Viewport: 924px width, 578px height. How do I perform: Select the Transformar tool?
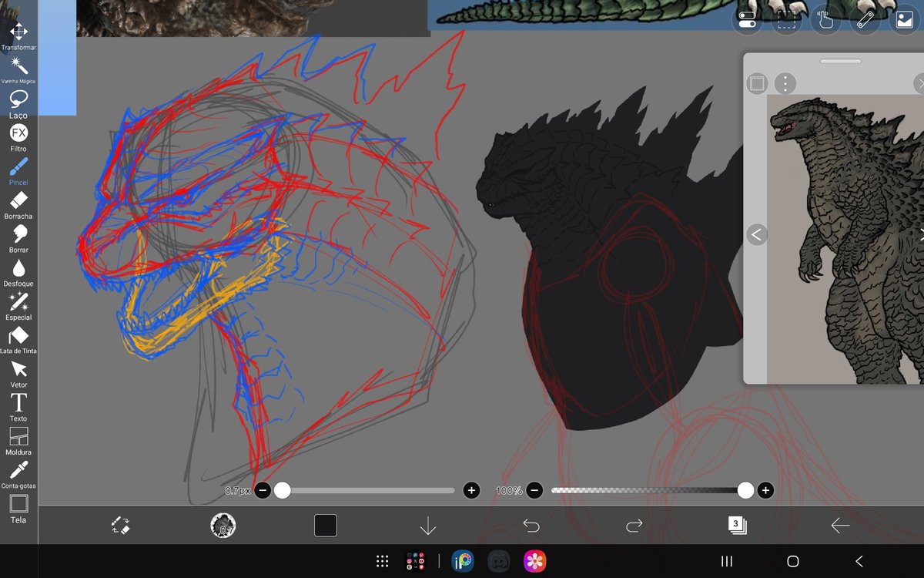click(x=18, y=36)
